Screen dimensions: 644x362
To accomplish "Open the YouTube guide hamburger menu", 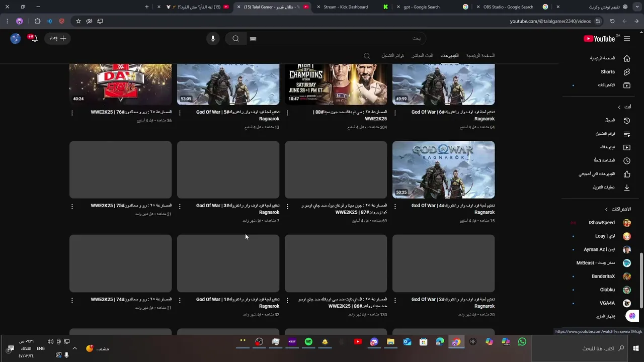I will tap(627, 39).
